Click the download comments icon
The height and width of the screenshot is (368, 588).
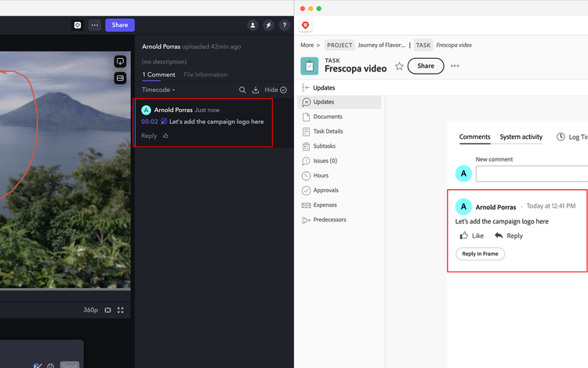coord(256,90)
